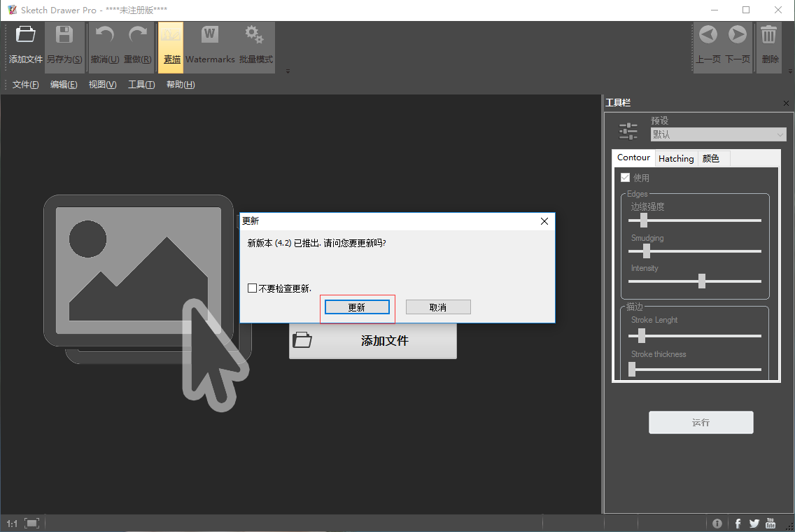This screenshot has width=795, height=532.
Task: Go to previous page arrow icon
Action: coord(708,35)
